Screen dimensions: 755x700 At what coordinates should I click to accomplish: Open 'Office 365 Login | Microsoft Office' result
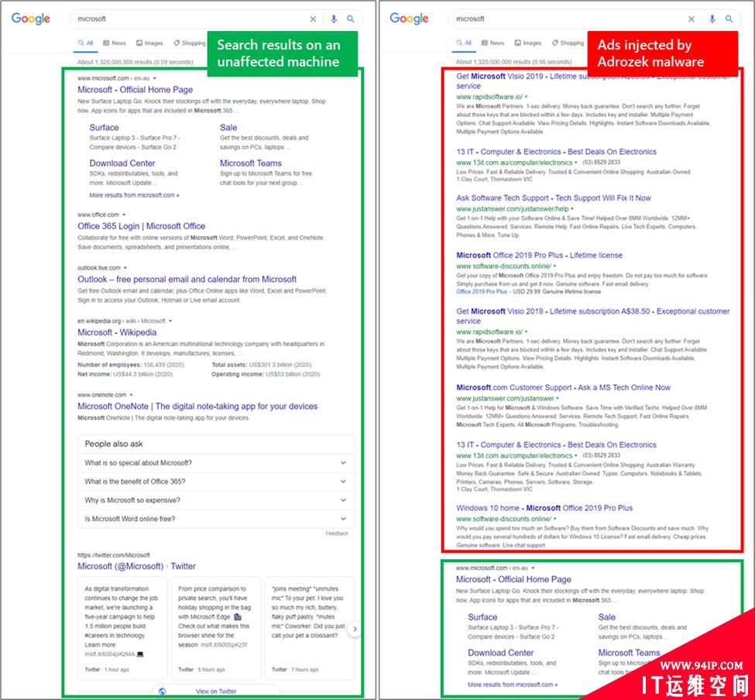(141, 226)
